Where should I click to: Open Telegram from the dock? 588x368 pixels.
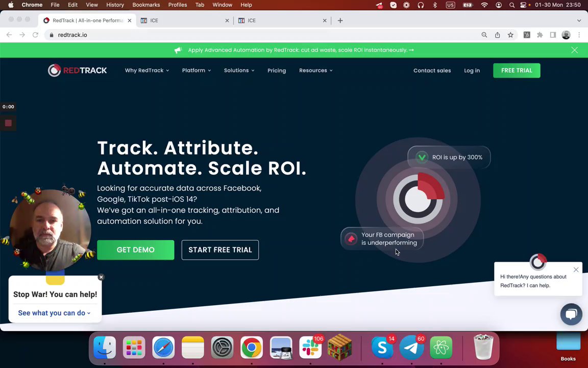411,348
